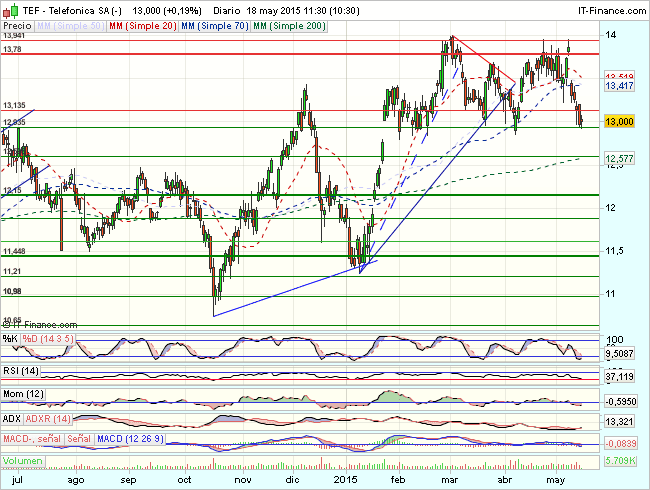Select the 12,577 moving average value
Screen dimensions: 650x490
tap(619, 158)
